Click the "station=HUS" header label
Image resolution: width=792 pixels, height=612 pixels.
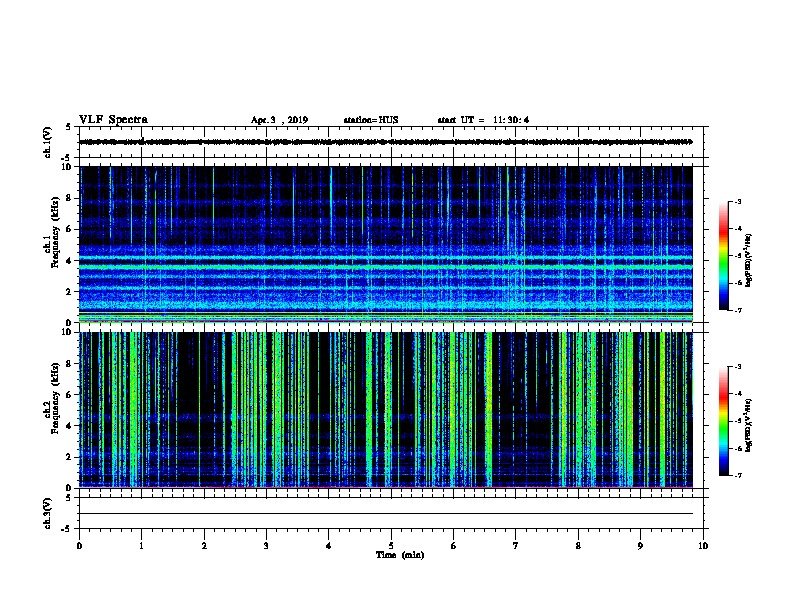point(371,120)
